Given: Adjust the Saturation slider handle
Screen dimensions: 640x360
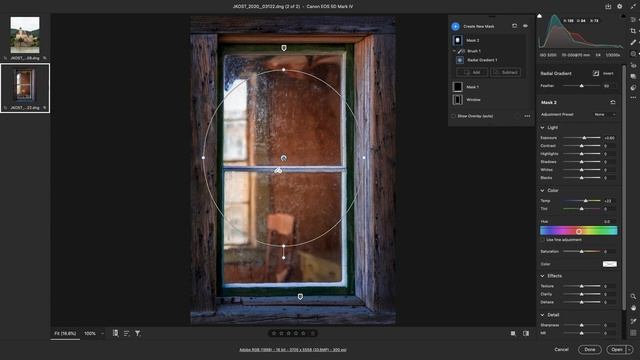Looking at the screenshot, I should pos(582,251).
